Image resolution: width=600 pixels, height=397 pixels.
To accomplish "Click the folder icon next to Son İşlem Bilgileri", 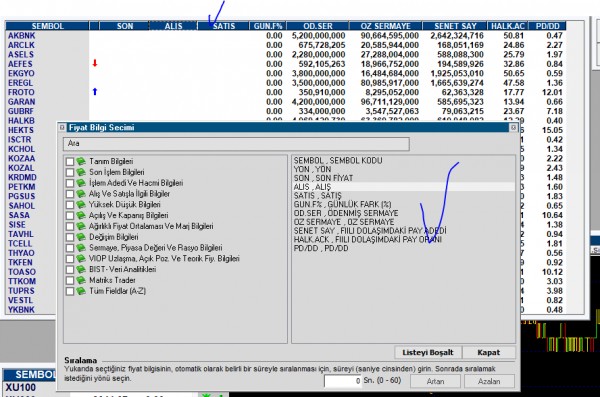I will [81, 172].
